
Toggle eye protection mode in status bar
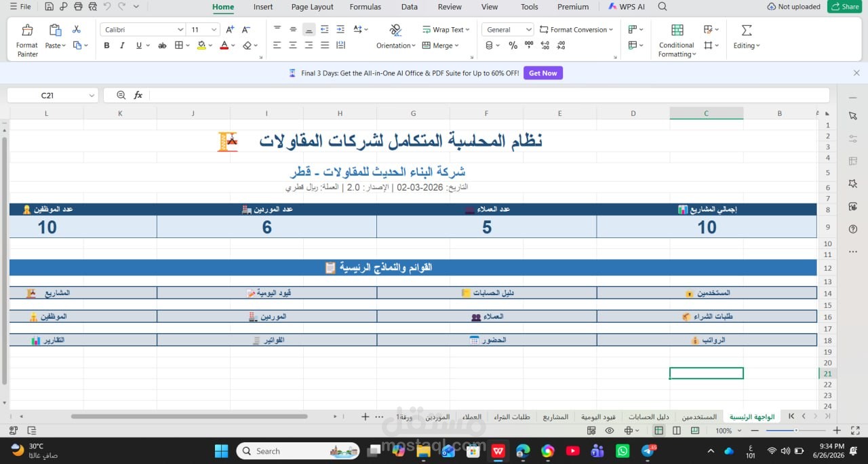(x=610, y=431)
